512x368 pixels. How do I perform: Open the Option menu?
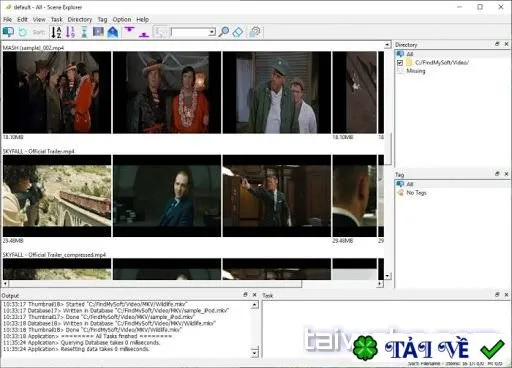[x=122, y=19]
